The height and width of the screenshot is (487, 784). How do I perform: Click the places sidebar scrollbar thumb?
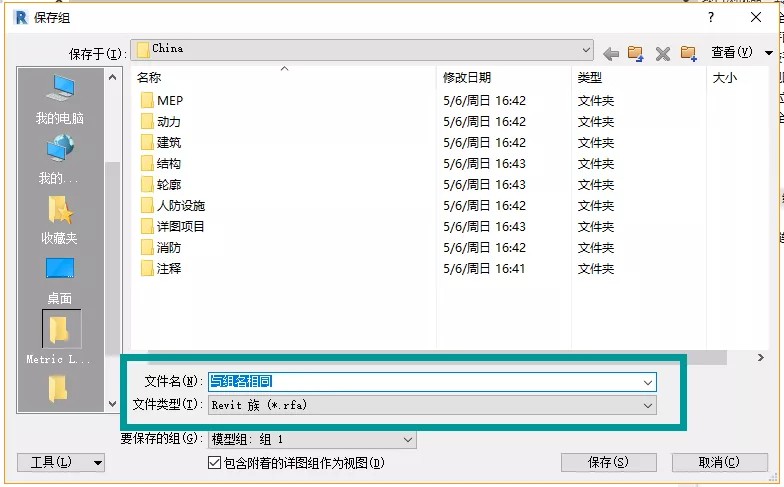point(112,257)
